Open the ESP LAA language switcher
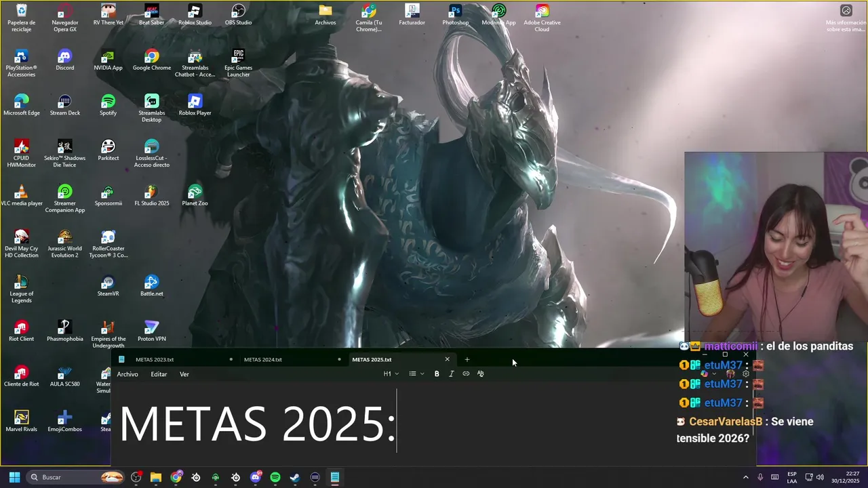 coord(792,477)
